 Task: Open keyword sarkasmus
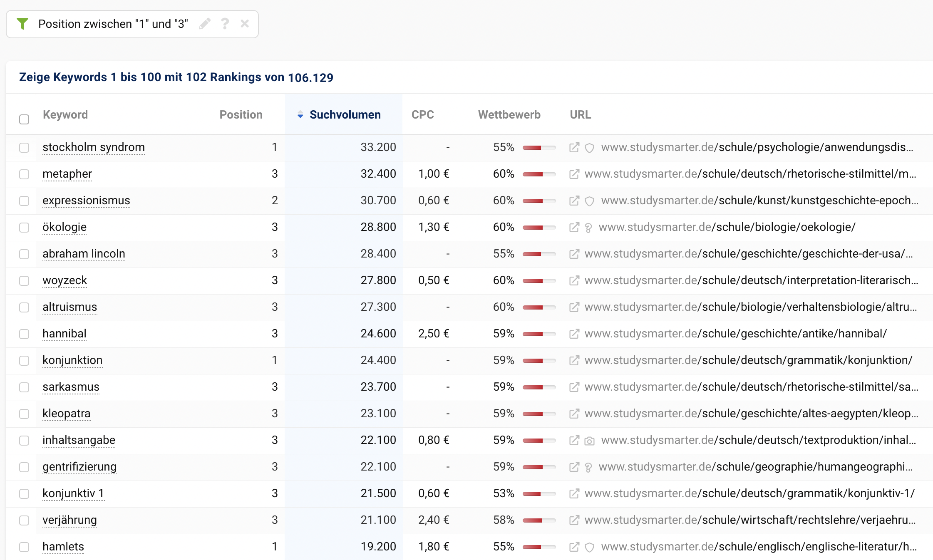(71, 387)
